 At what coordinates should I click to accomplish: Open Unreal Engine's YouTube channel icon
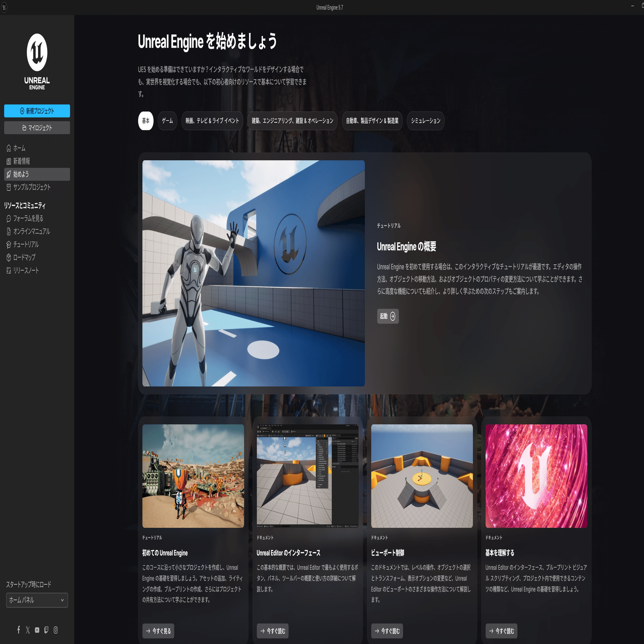click(x=37, y=627)
